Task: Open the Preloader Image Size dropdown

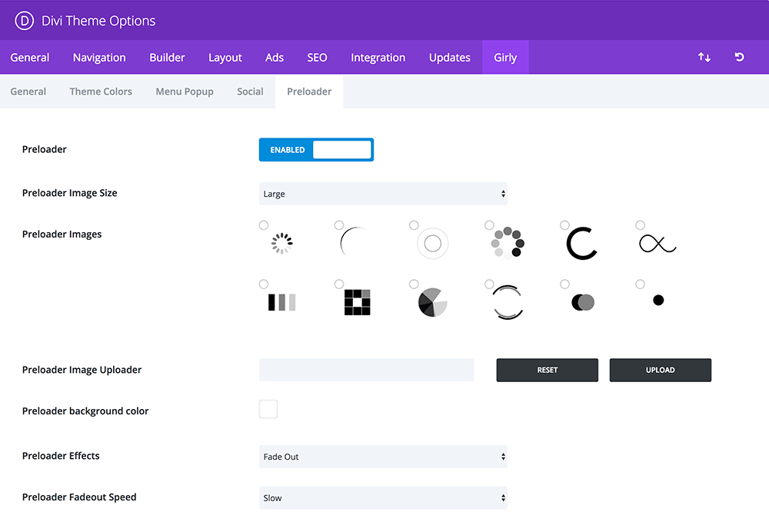Action: pyautogui.click(x=383, y=194)
